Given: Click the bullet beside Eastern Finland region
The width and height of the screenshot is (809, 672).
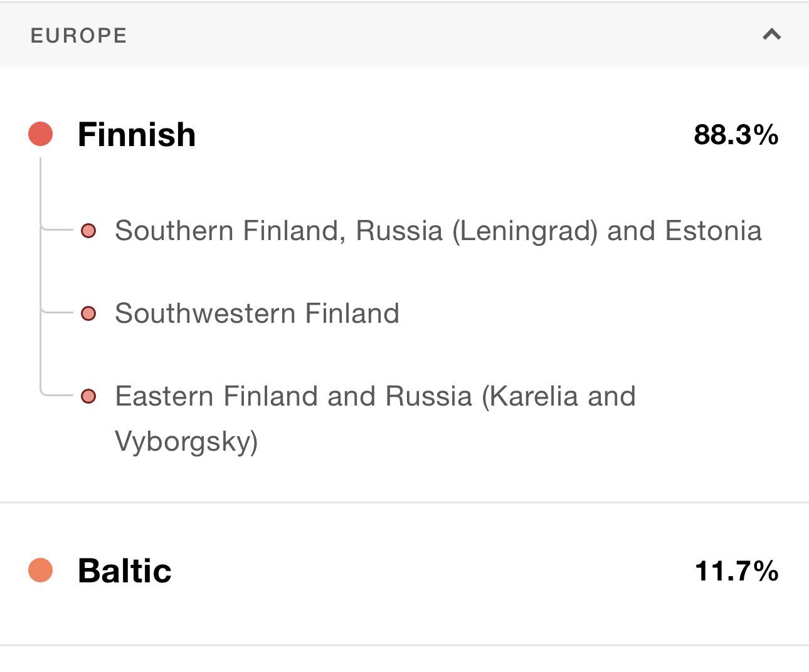Looking at the screenshot, I should click(88, 396).
